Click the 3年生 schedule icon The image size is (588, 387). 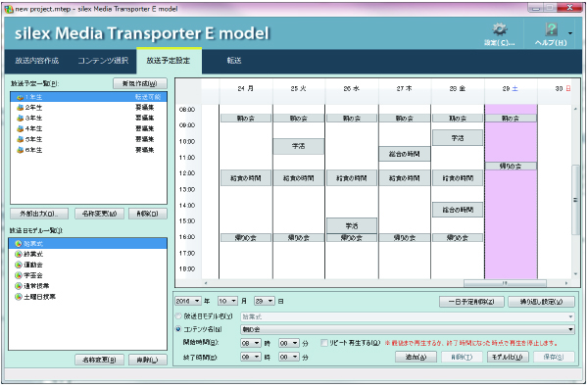[x=21, y=119]
